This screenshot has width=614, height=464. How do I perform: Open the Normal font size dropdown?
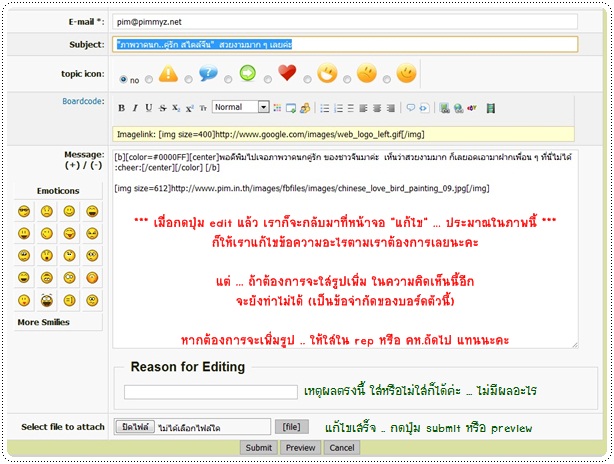point(263,108)
